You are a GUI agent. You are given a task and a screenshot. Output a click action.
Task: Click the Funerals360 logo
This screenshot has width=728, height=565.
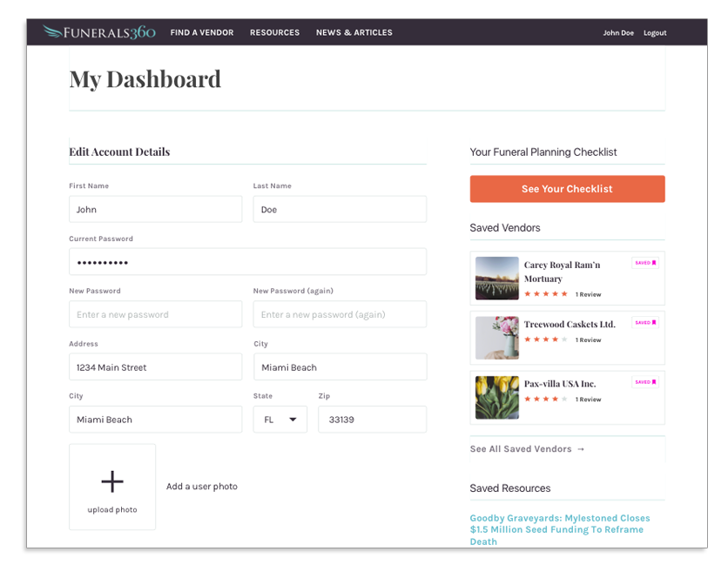98,31
